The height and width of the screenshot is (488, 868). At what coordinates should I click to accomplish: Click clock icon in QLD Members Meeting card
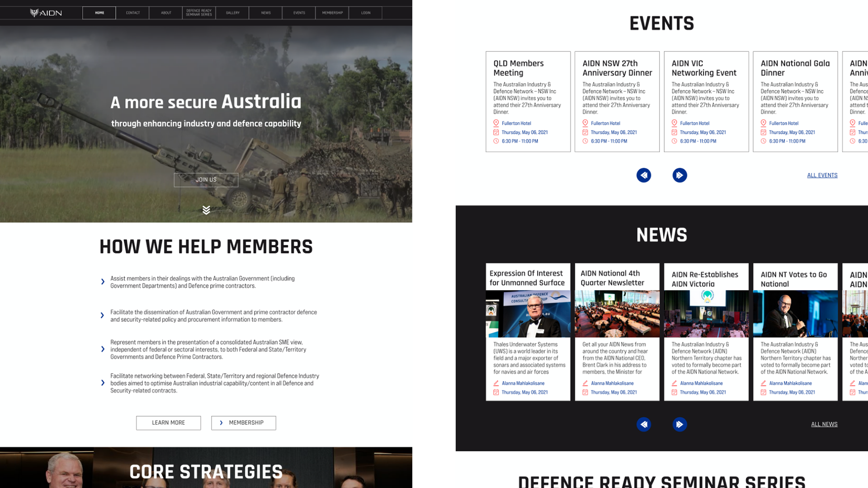pyautogui.click(x=496, y=141)
